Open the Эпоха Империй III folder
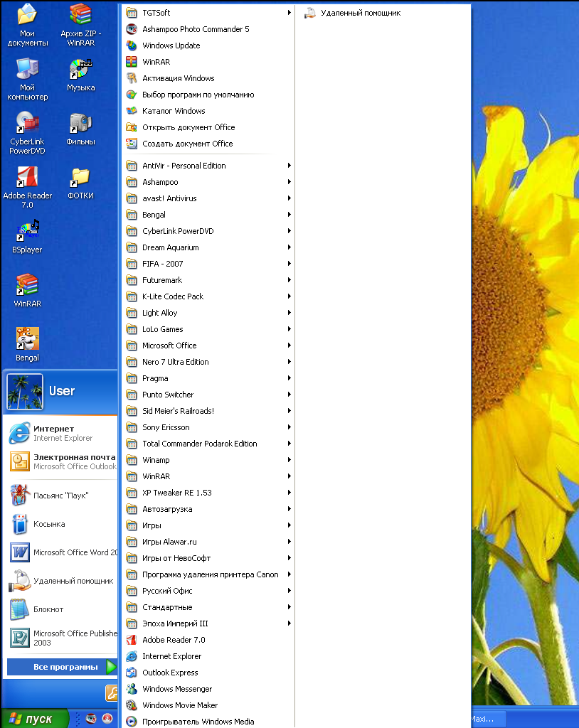579x728 pixels. tap(208, 623)
